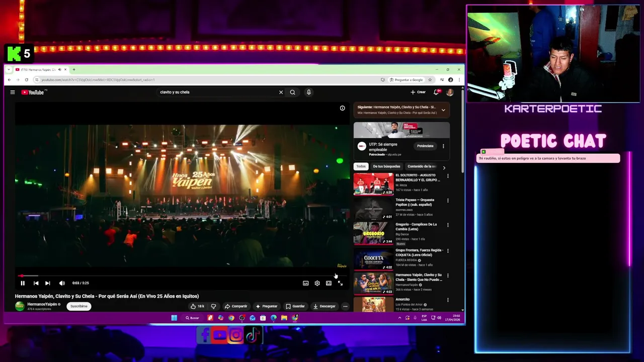Run search with the magnifier button
Viewport: 644px width, 362px height.
292,93
